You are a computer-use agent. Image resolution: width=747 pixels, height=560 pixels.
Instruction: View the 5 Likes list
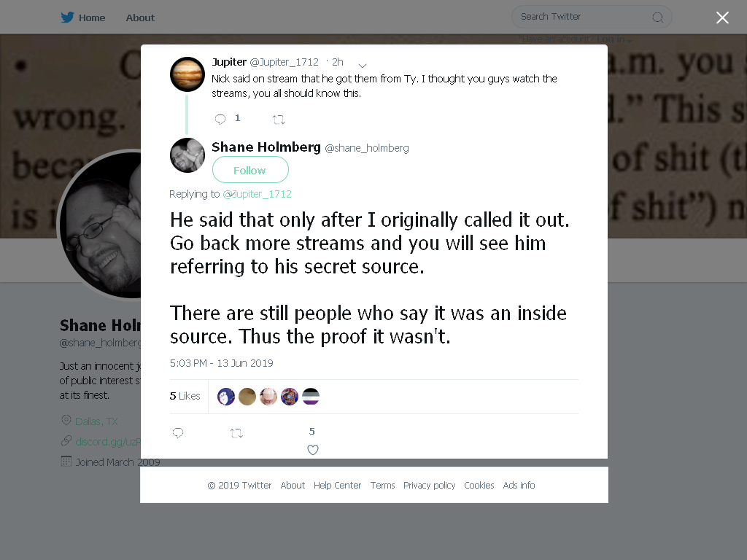[185, 396]
